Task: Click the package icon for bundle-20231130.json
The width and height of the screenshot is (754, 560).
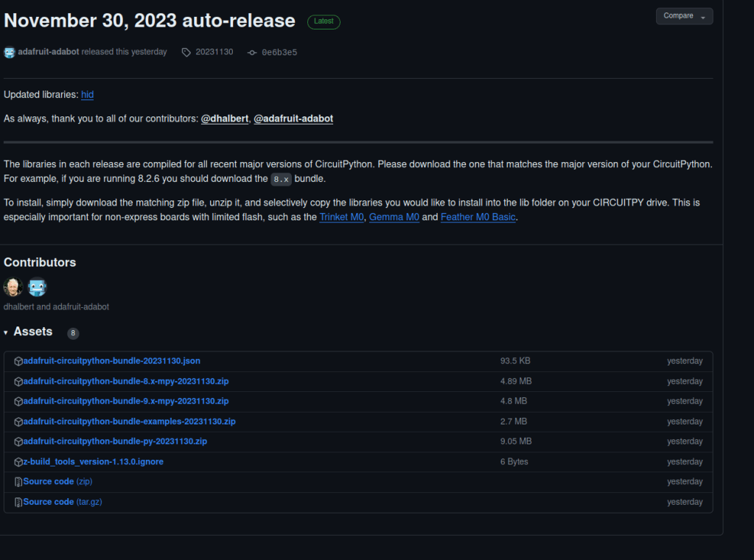Action: (18, 361)
